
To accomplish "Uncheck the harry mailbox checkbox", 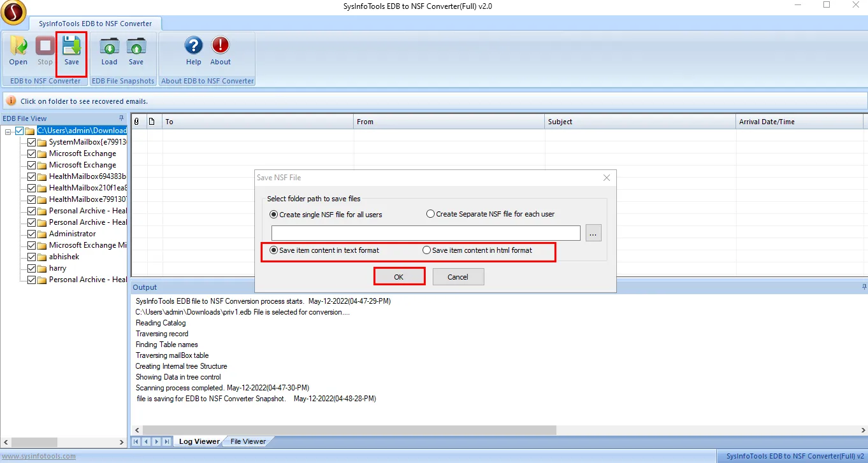I will point(31,268).
